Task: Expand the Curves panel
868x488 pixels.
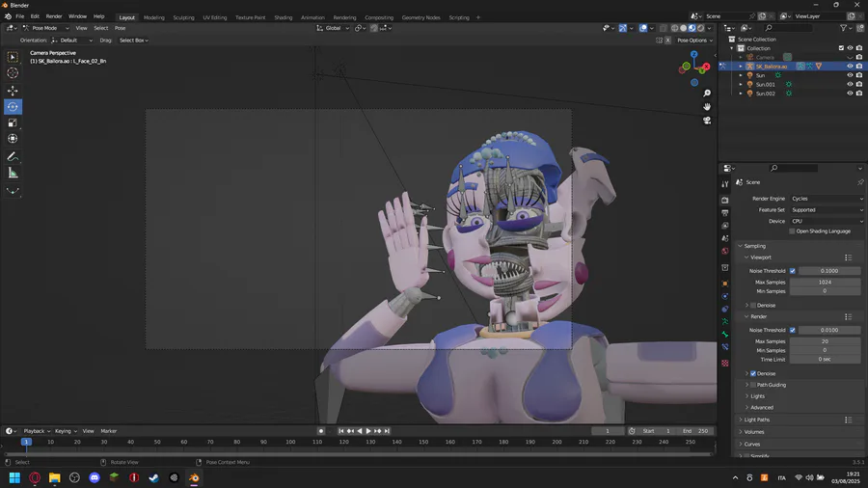Action: 751,445
